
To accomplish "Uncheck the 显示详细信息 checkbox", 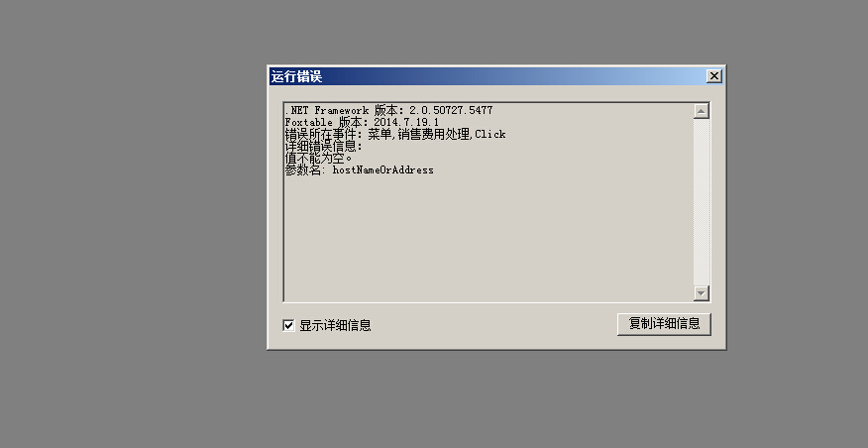I will [288, 326].
